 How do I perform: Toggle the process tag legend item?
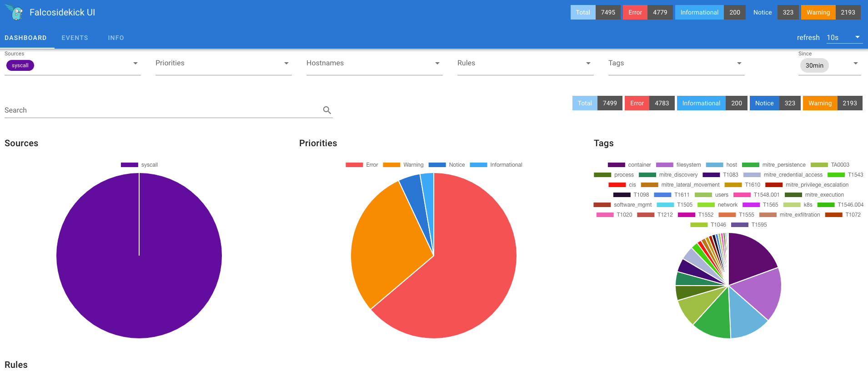pos(614,175)
